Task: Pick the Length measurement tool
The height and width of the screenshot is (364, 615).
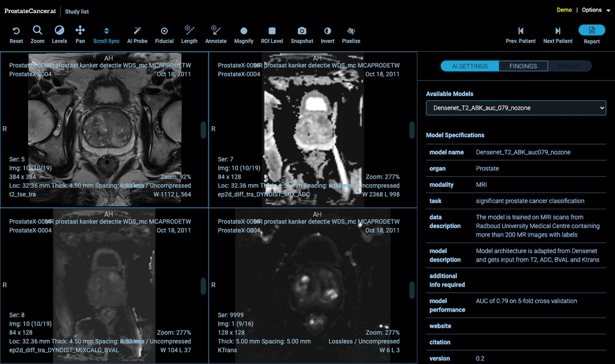Action: [189, 31]
